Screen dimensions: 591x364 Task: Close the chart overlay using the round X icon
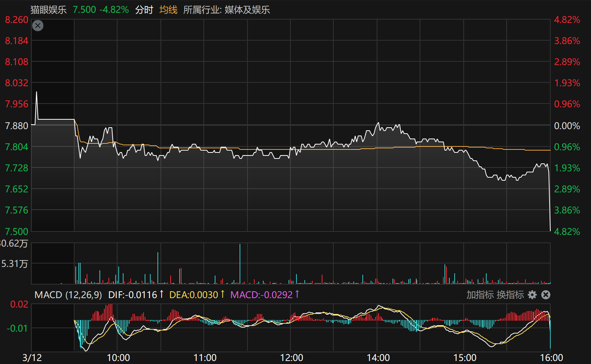[38, 26]
